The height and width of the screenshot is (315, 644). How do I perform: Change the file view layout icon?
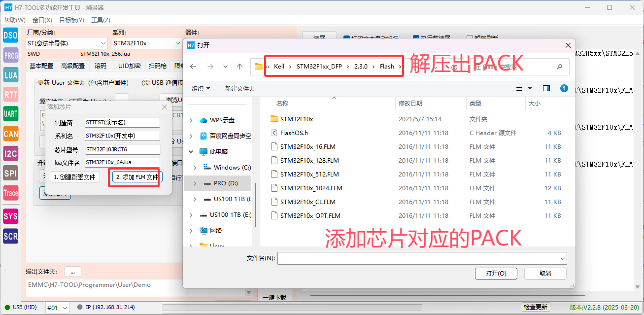(x=519, y=88)
